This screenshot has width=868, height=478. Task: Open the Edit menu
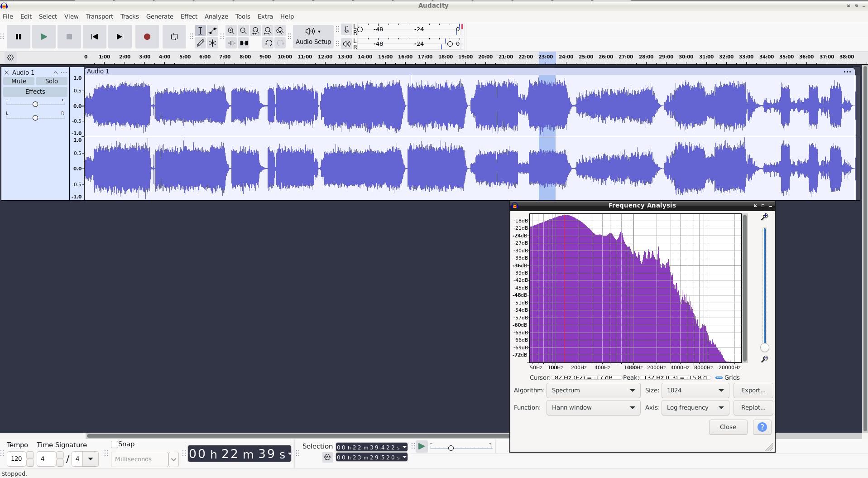(x=26, y=16)
